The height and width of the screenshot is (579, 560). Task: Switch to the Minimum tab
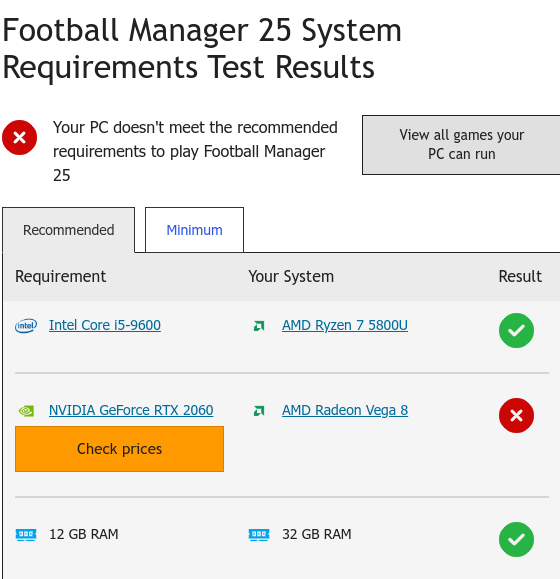pos(195,230)
